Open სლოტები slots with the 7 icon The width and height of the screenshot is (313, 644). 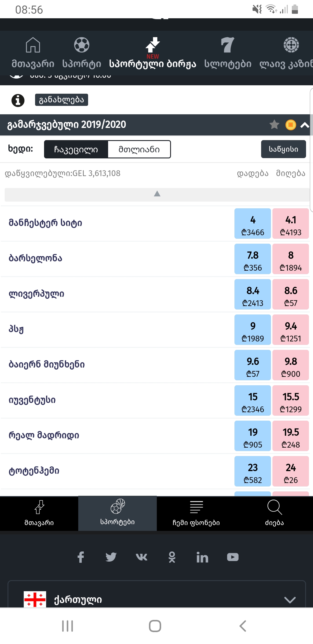tap(228, 52)
